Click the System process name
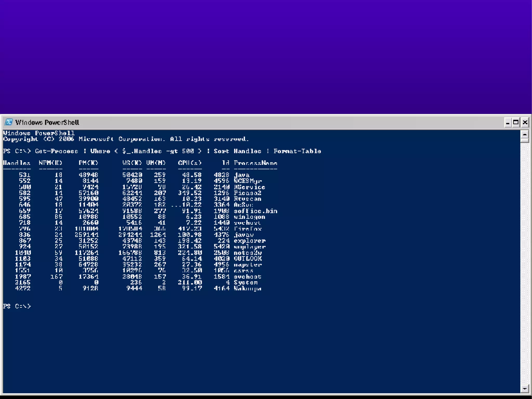The height and width of the screenshot is (399, 532). (x=245, y=282)
